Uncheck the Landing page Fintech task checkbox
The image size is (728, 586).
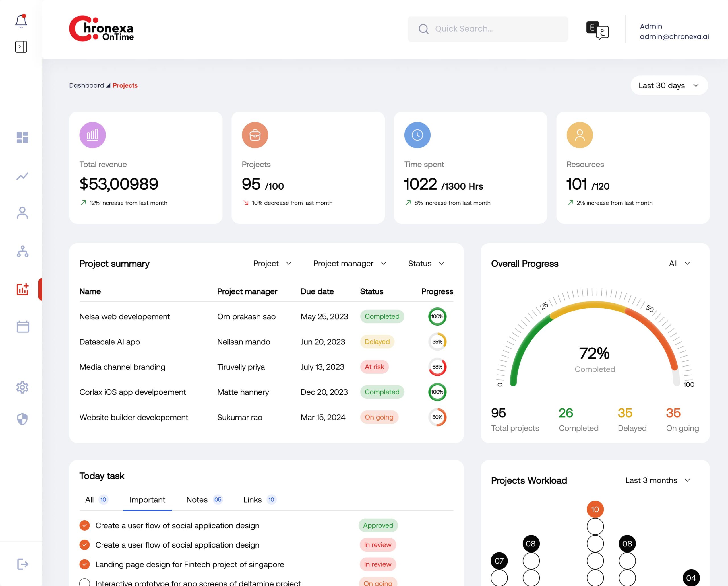84,564
